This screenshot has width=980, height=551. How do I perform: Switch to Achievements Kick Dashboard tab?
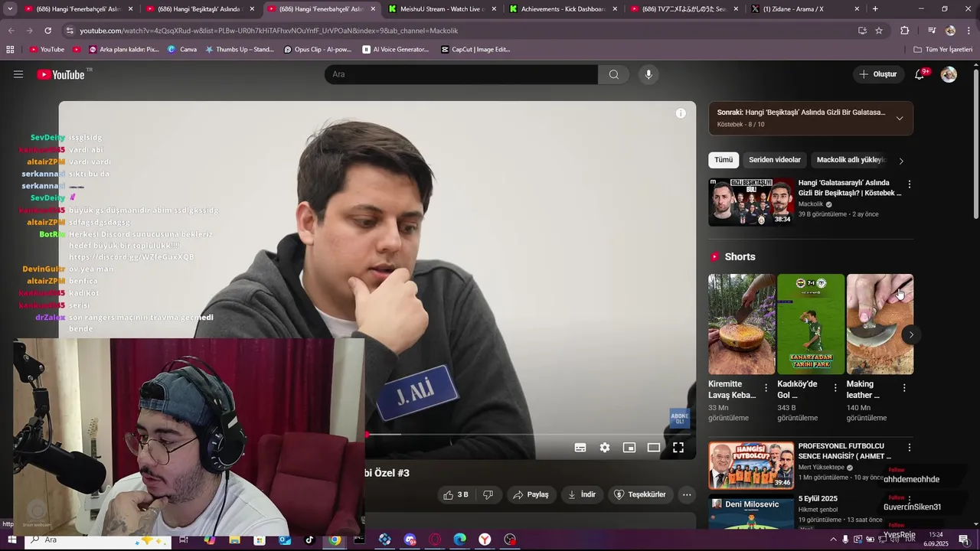[564, 9]
